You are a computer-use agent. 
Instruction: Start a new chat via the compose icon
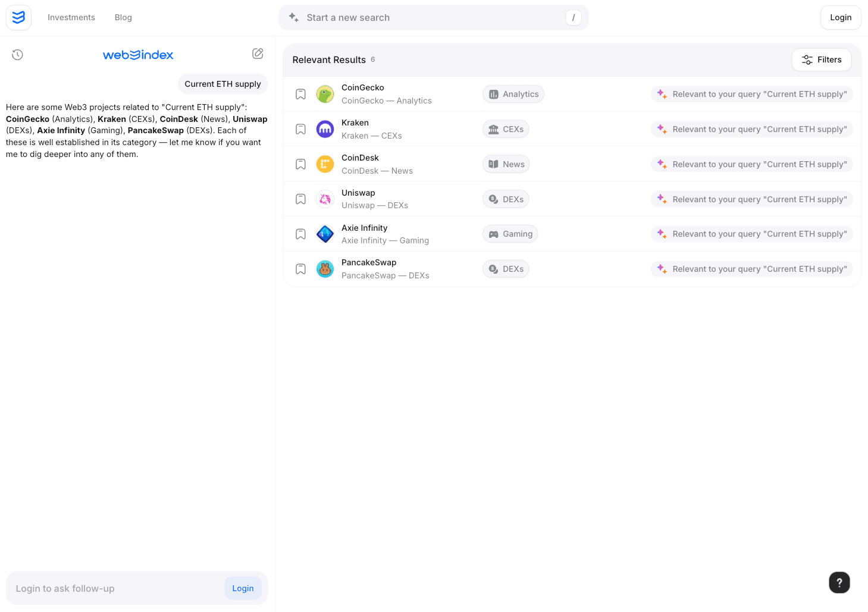pos(258,54)
